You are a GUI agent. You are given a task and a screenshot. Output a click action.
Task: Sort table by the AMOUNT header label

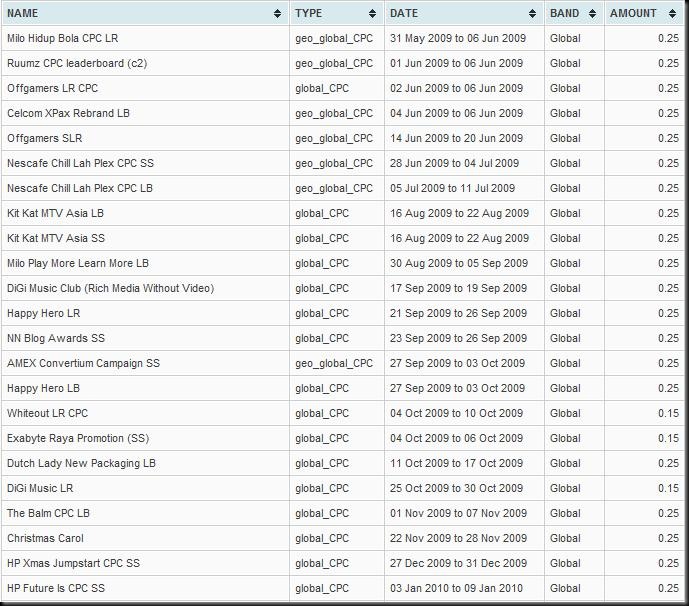[x=633, y=13]
